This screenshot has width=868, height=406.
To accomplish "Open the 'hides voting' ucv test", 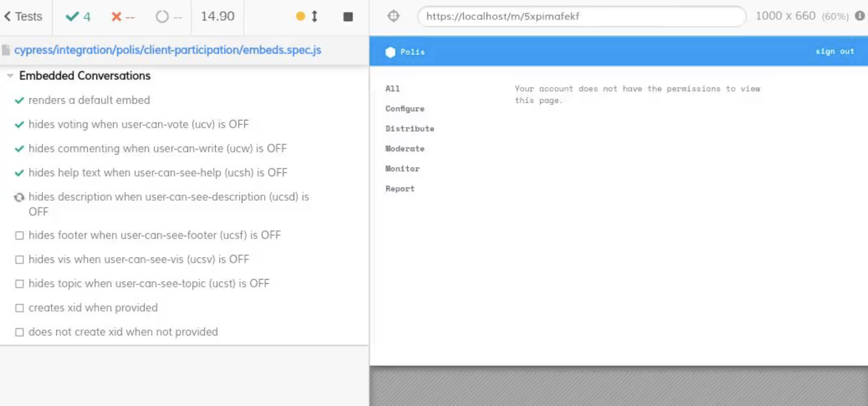I will (139, 124).
